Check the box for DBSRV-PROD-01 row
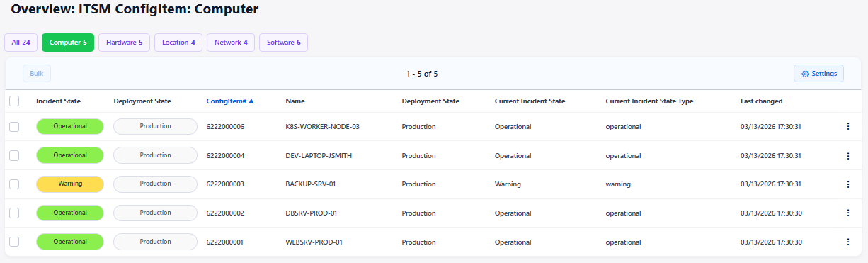 [14, 213]
